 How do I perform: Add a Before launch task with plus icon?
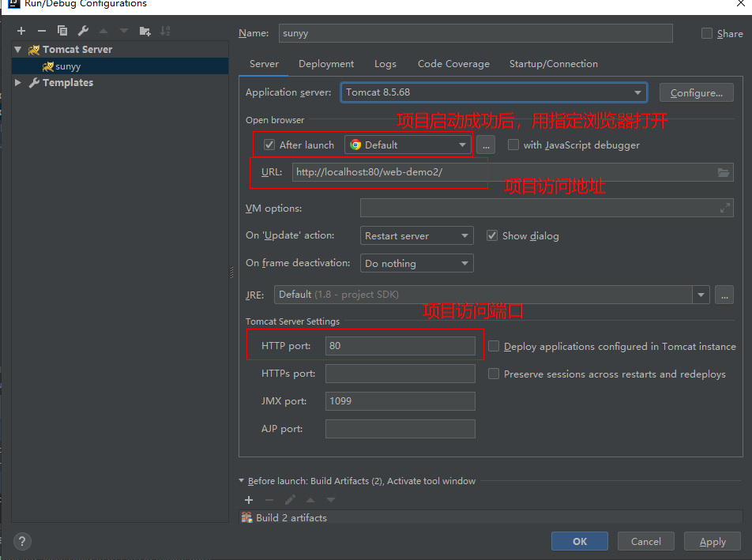click(249, 500)
